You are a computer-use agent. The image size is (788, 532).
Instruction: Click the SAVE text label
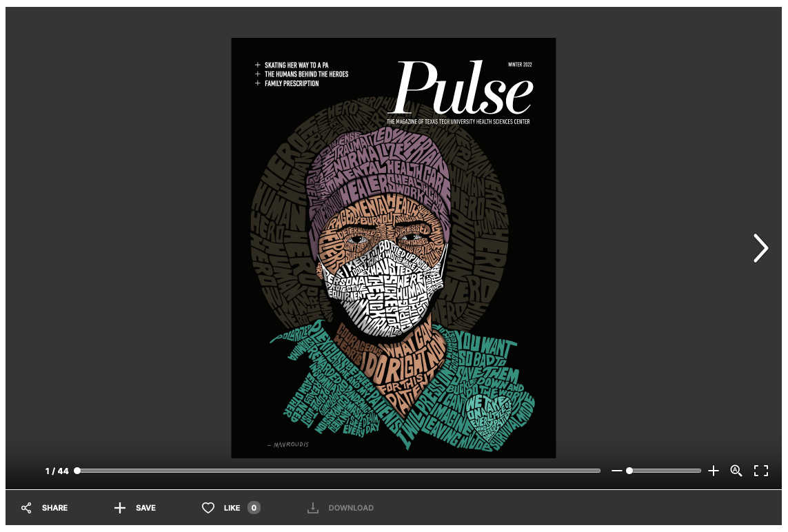145,508
